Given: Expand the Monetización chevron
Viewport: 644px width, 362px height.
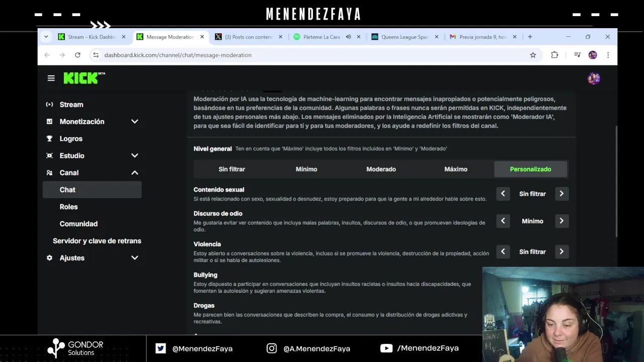Looking at the screenshot, I should 135,122.
